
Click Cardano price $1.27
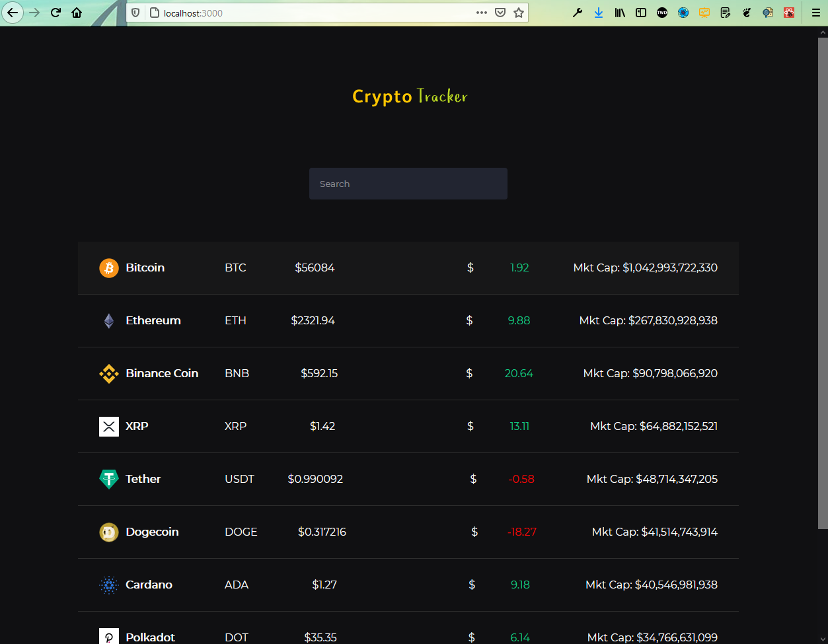pyautogui.click(x=324, y=585)
